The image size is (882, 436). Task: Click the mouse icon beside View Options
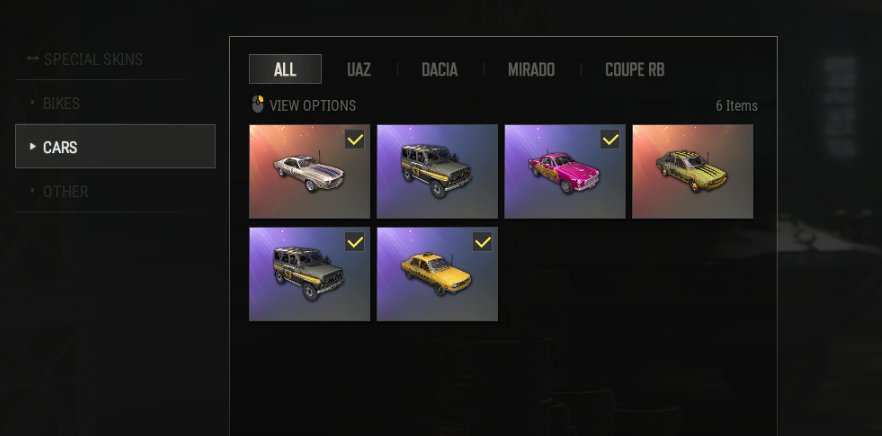coord(258,104)
